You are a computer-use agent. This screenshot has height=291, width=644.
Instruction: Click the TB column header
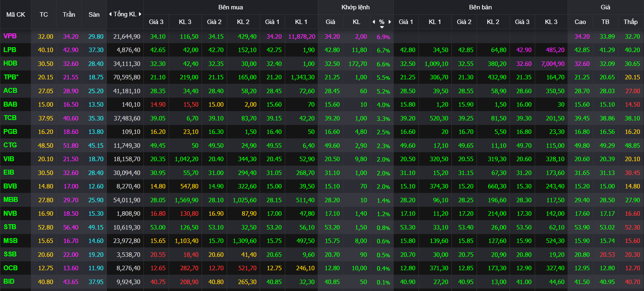(x=605, y=22)
